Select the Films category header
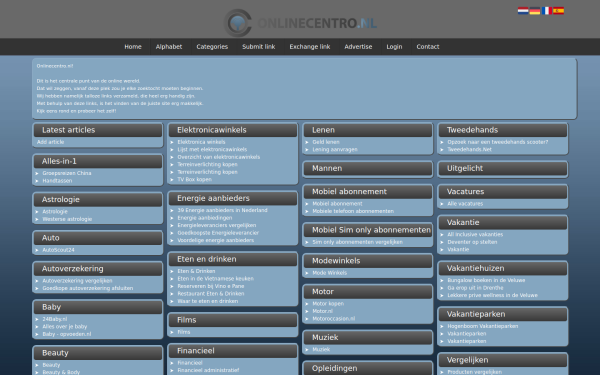The image size is (600, 375). pyautogui.click(x=233, y=320)
